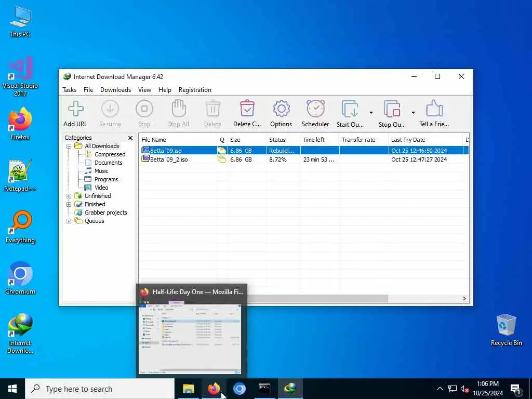Click the taskbar search box

tap(100, 389)
